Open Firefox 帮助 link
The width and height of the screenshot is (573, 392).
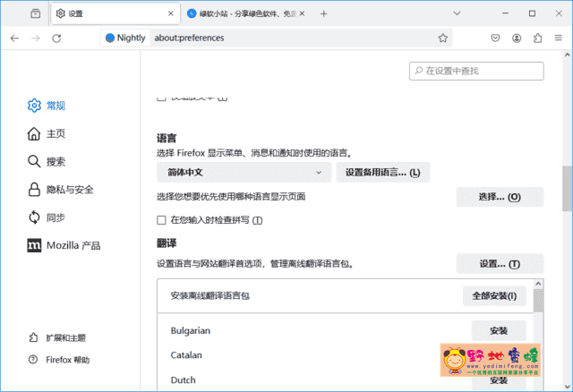click(68, 360)
